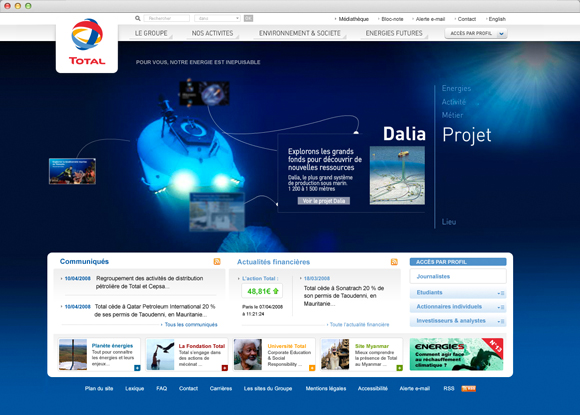Open the 'dans' search scope dropdown
The image size is (580, 415).
tap(218, 18)
